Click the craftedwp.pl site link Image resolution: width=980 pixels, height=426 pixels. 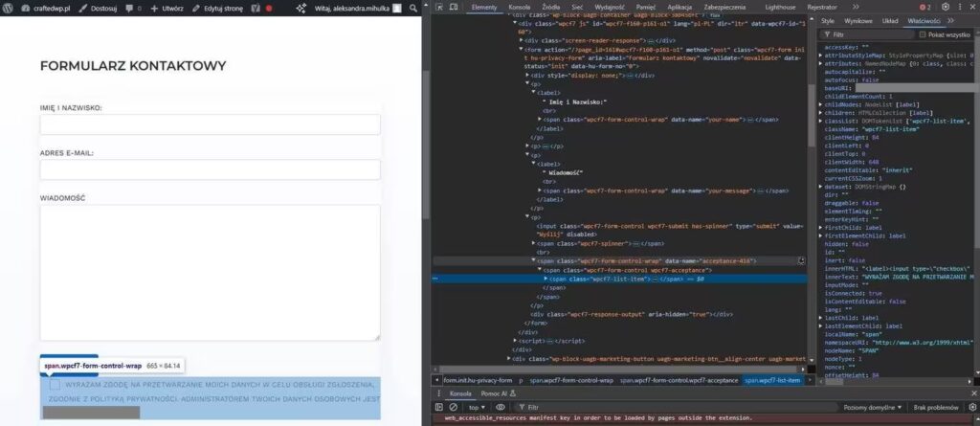pos(47,8)
